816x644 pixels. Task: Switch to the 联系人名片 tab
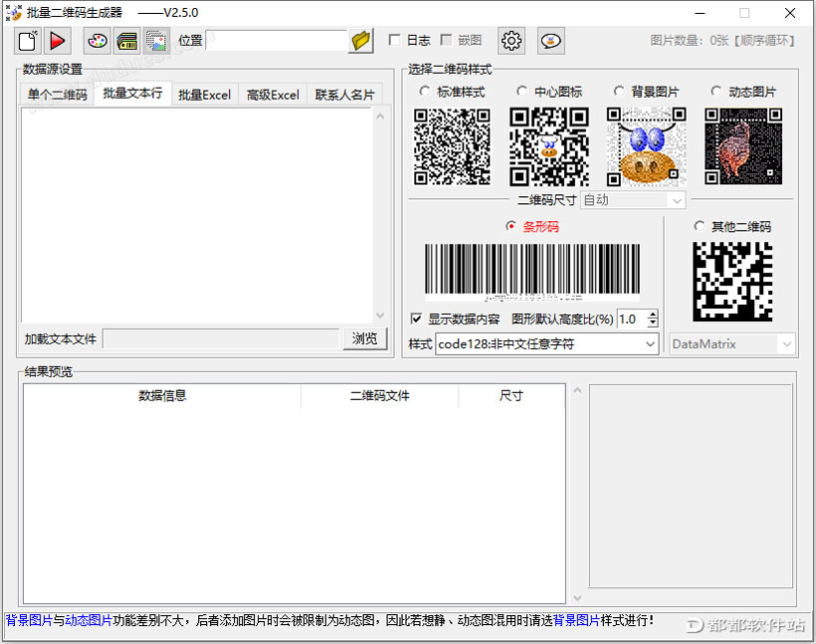[x=344, y=95]
